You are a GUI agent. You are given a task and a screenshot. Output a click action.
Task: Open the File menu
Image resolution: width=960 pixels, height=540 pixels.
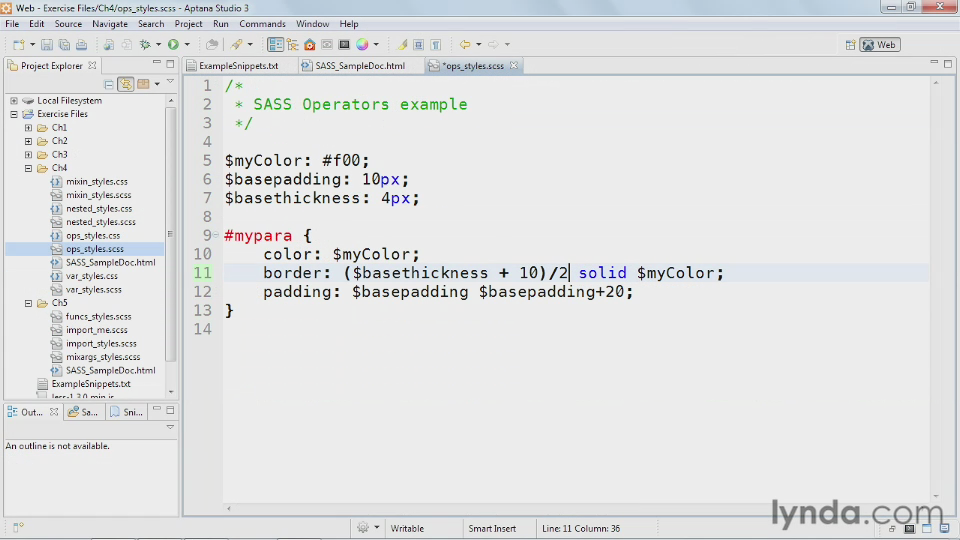point(12,24)
